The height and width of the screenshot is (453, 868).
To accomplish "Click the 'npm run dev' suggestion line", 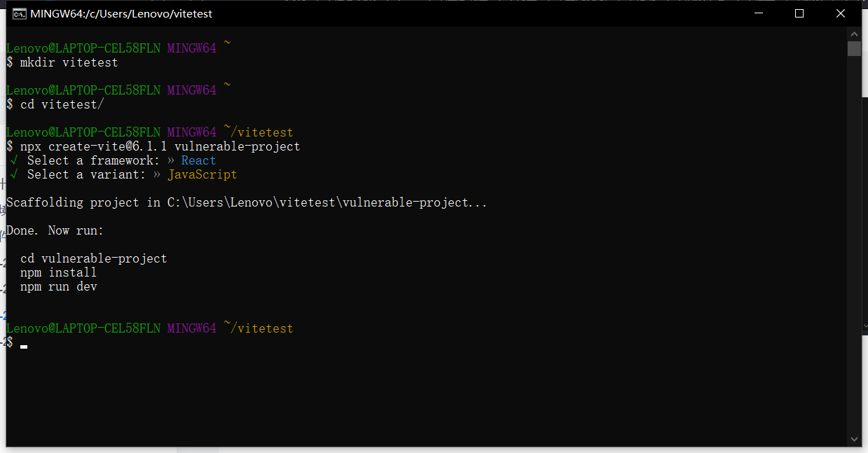I will point(59,286).
